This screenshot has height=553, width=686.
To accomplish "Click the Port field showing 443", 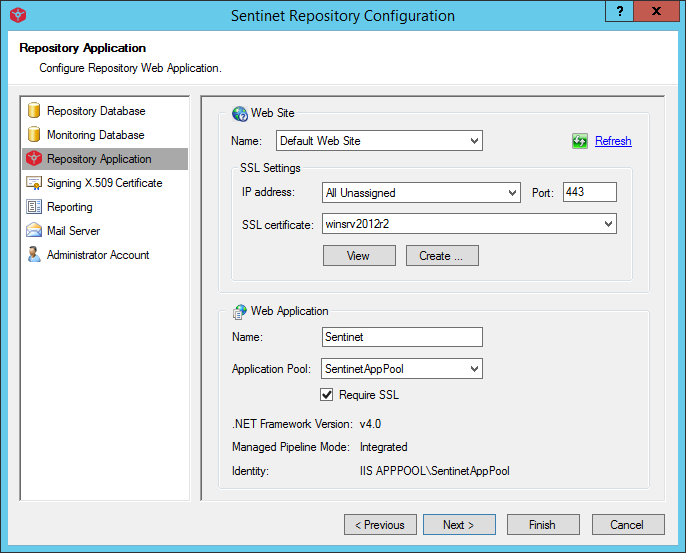I will click(589, 192).
